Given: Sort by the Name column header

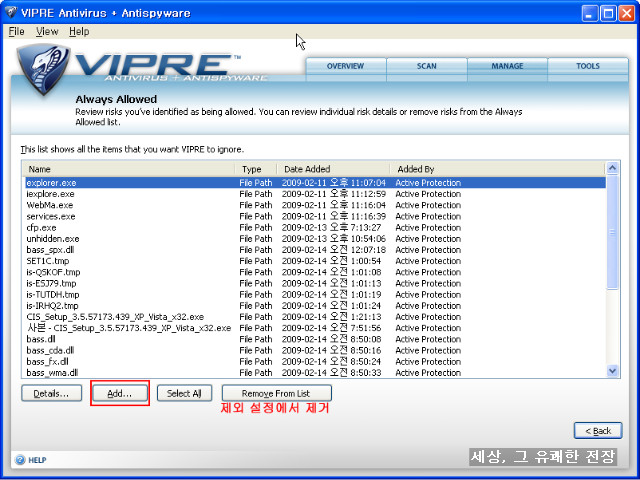Looking at the screenshot, I should tap(129, 169).
